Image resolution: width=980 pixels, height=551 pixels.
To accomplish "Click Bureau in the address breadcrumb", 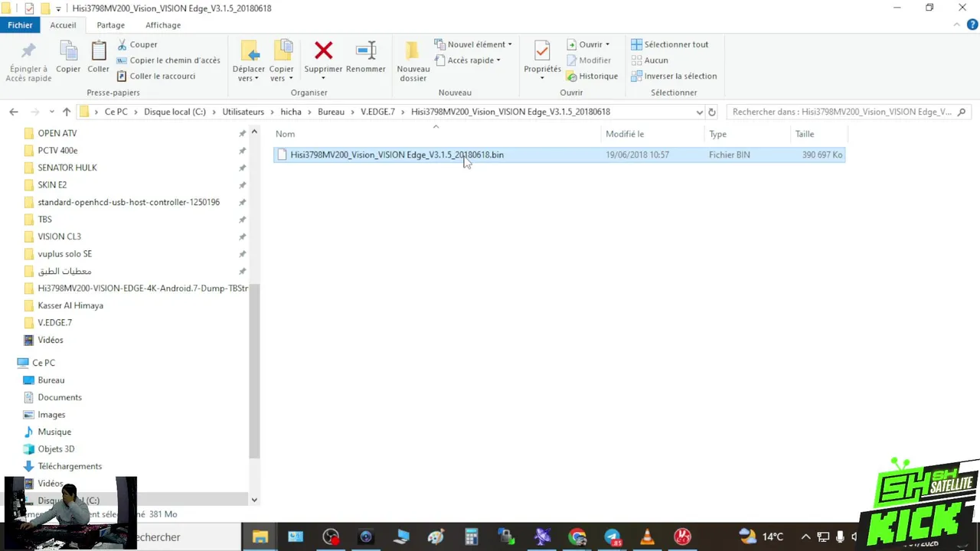I will pos(331,112).
